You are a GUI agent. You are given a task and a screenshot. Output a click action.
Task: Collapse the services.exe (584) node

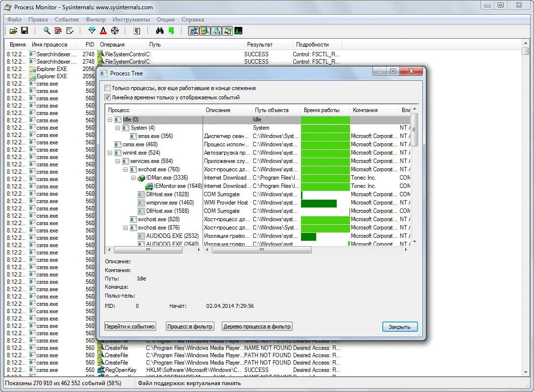point(118,161)
